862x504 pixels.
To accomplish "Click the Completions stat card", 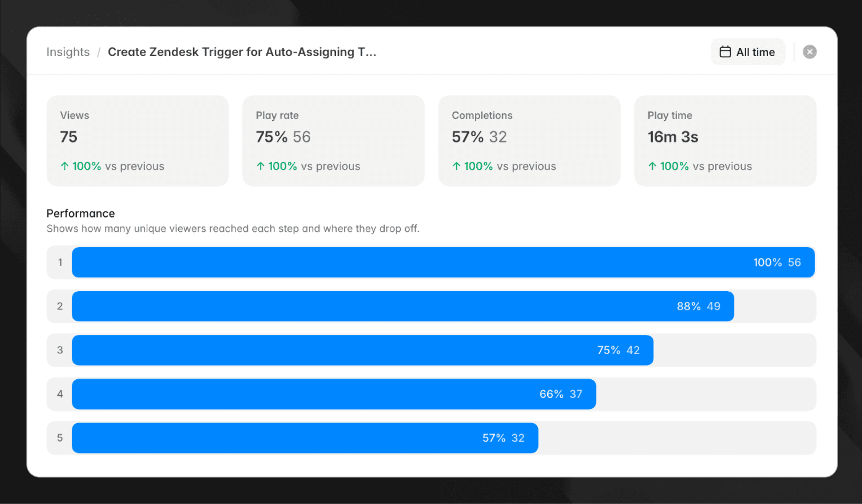I will [529, 140].
